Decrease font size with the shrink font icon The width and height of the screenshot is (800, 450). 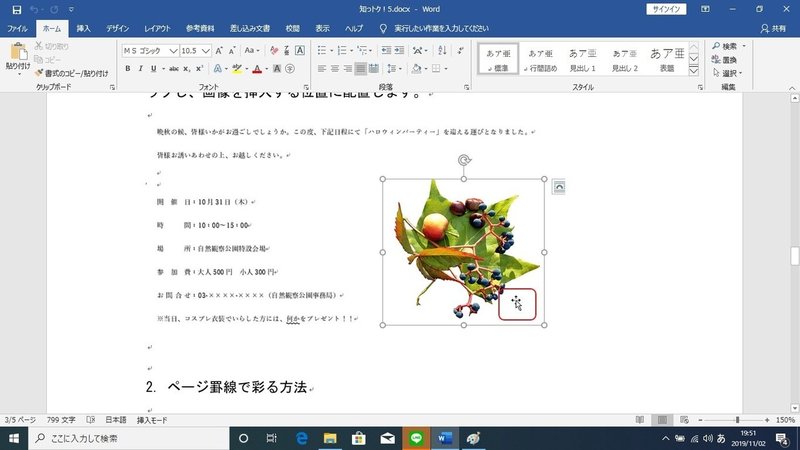pos(232,51)
